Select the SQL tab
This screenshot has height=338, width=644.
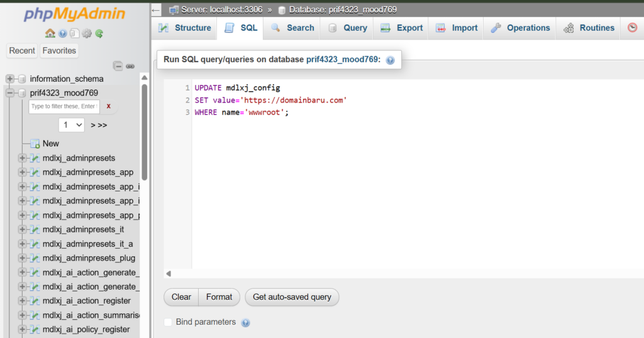click(241, 28)
